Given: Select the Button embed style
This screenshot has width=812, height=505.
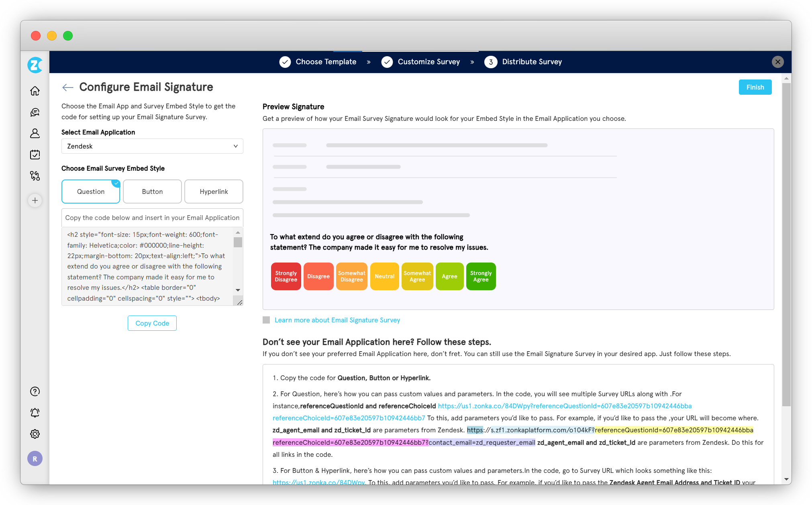Looking at the screenshot, I should (x=152, y=191).
